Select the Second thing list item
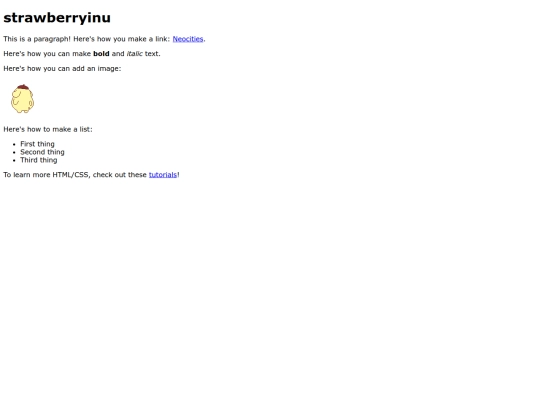Viewport: 540px width, 405px height. (x=42, y=152)
